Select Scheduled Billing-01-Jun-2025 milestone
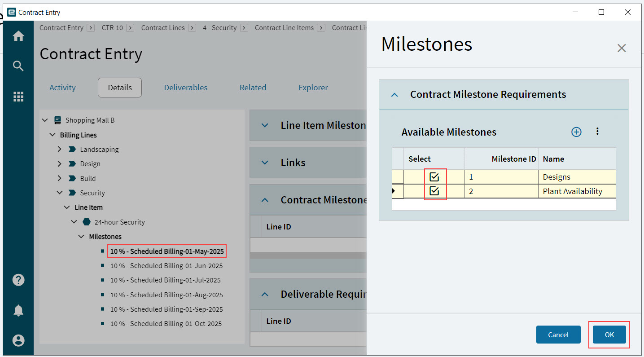 coord(166,266)
